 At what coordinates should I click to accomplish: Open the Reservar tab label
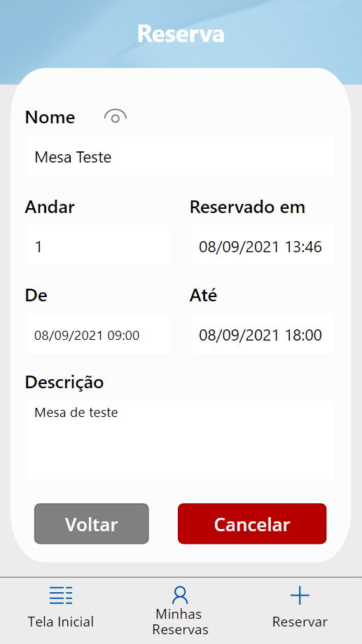pos(300,622)
